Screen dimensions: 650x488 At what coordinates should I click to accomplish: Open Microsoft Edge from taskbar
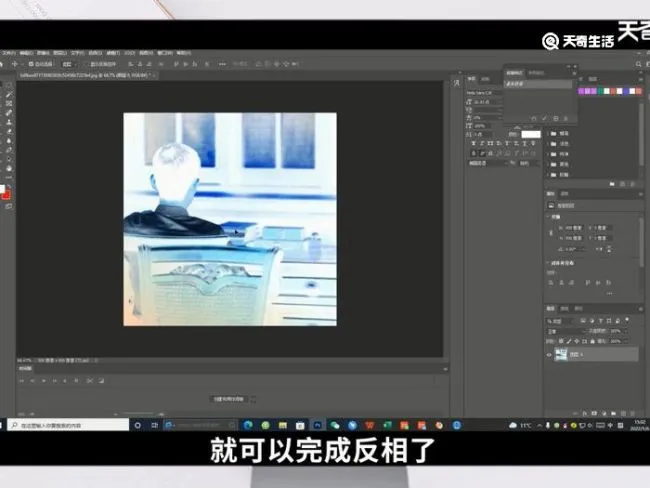point(248,425)
